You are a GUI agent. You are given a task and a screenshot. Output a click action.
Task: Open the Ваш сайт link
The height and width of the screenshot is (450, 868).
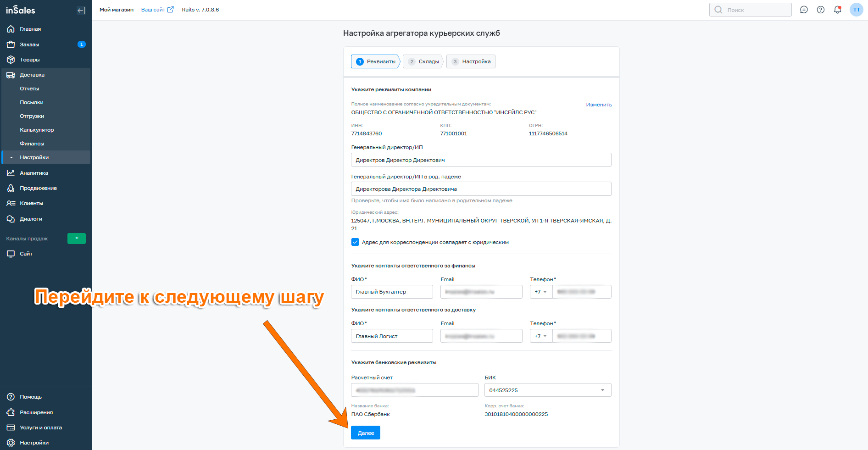[x=157, y=10]
